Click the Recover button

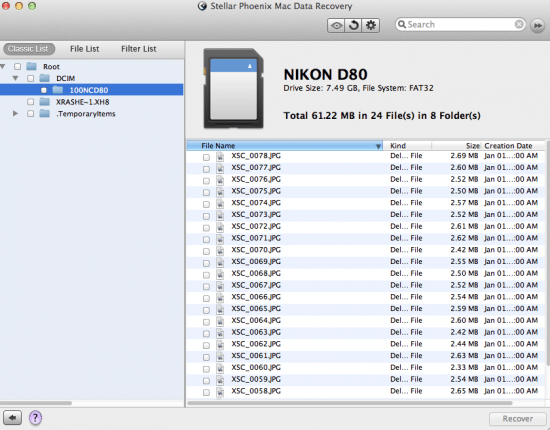(517, 418)
